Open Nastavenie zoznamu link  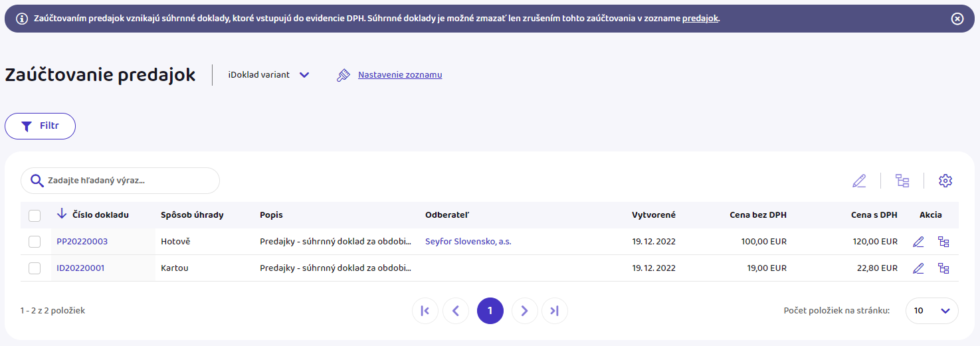click(399, 75)
